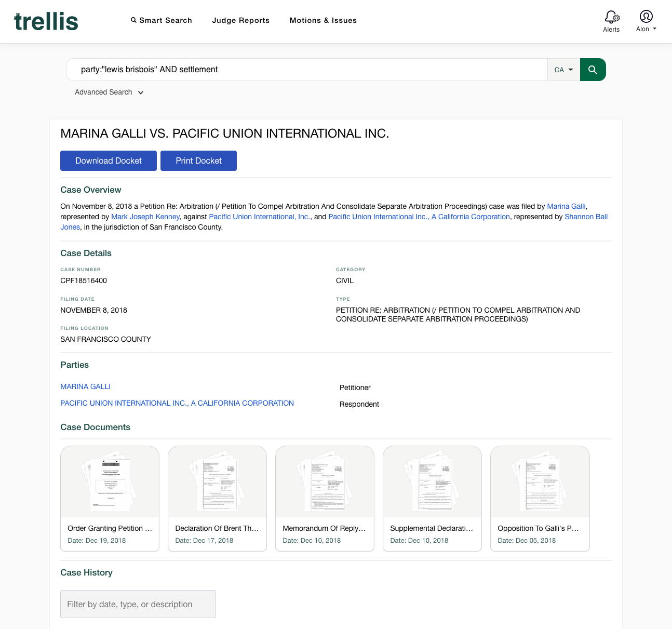Image resolution: width=672 pixels, height=629 pixels.
Task: Go to Motions & Issues section
Action: coord(323,20)
